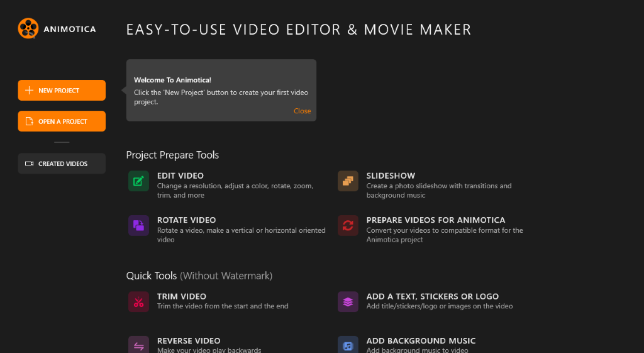Open Prepare Videos For Animotica title
The height and width of the screenshot is (353, 644).
click(436, 220)
